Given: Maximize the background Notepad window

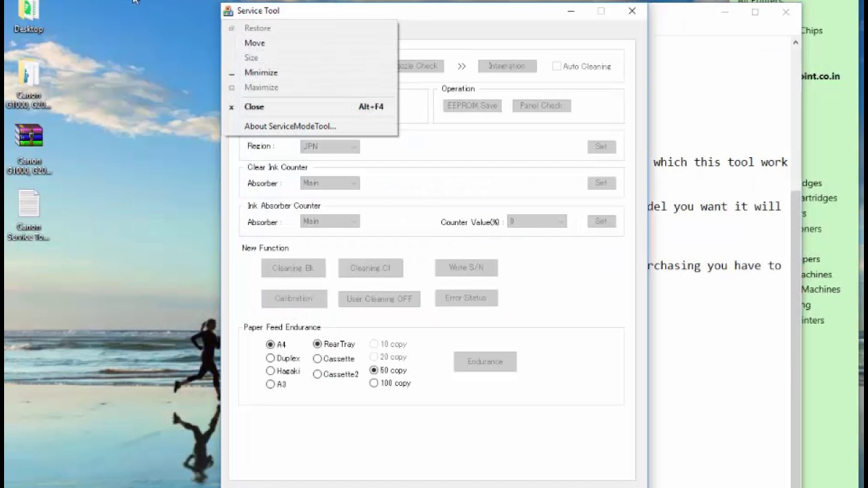Looking at the screenshot, I should coord(755,12).
